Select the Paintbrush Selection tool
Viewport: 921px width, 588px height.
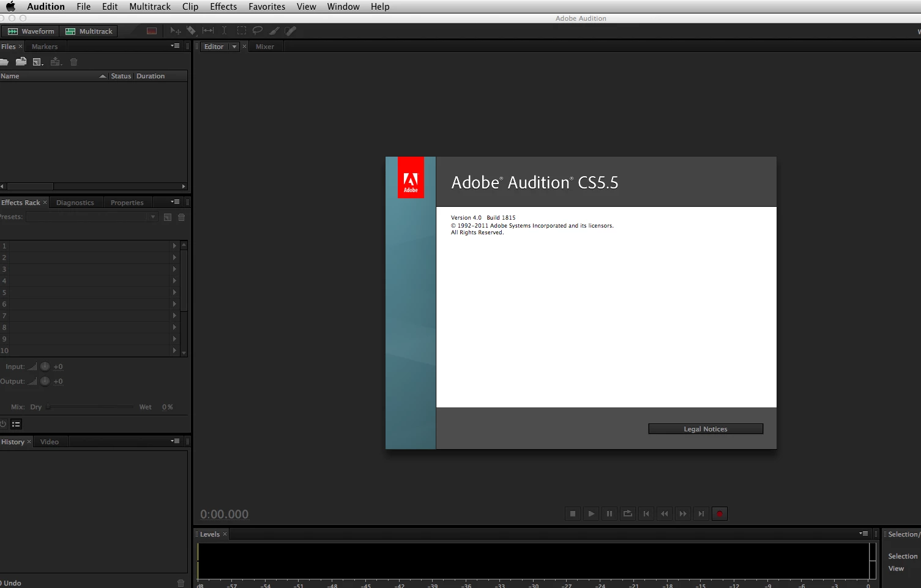(274, 31)
